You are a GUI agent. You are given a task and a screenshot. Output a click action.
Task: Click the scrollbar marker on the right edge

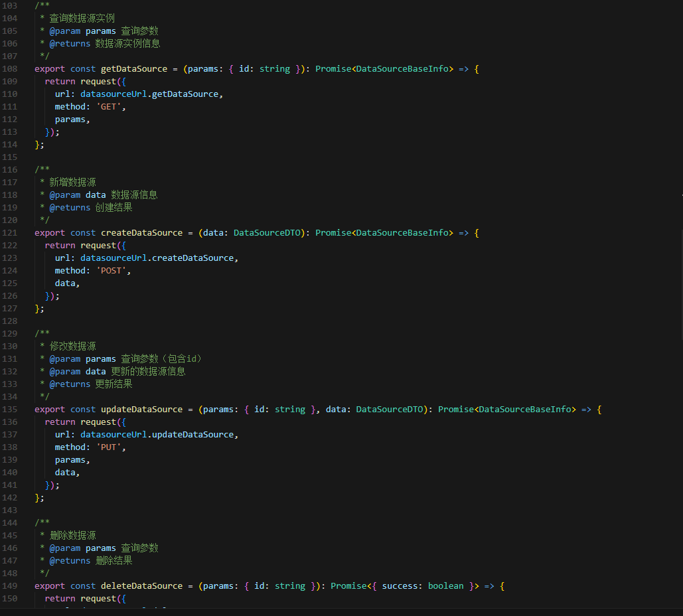[681, 195]
